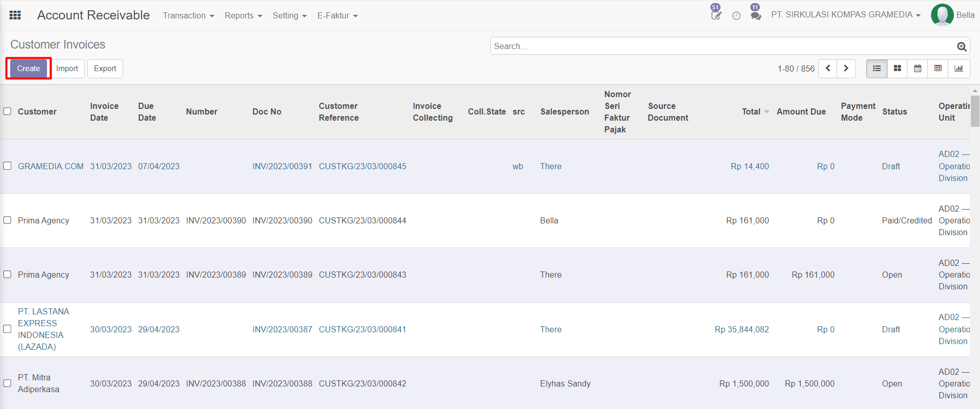This screenshot has width=980, height=409.
Task: Open the Setting menu
Action: pos(290,15)
